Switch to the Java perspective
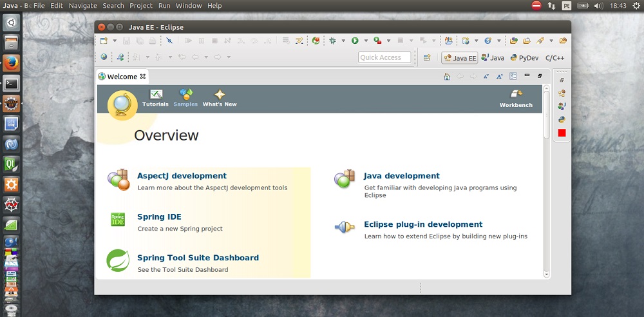 pyautogui.click(x=493, y=57)
